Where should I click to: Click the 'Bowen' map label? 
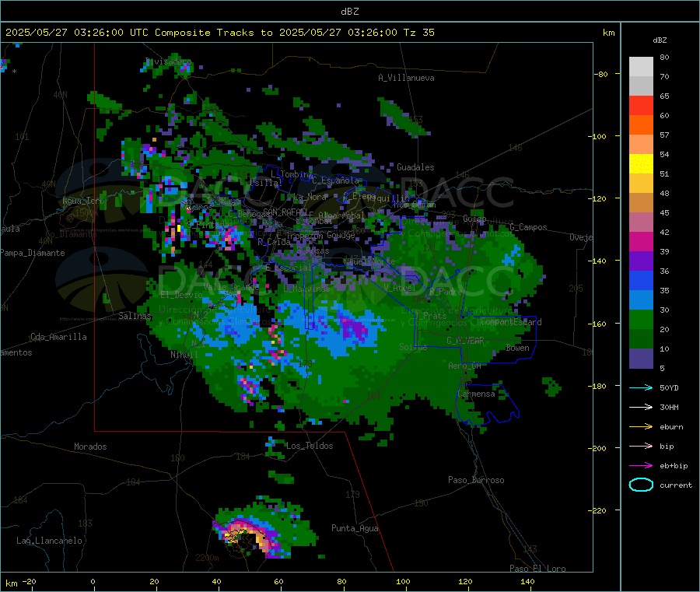(517, 348)
